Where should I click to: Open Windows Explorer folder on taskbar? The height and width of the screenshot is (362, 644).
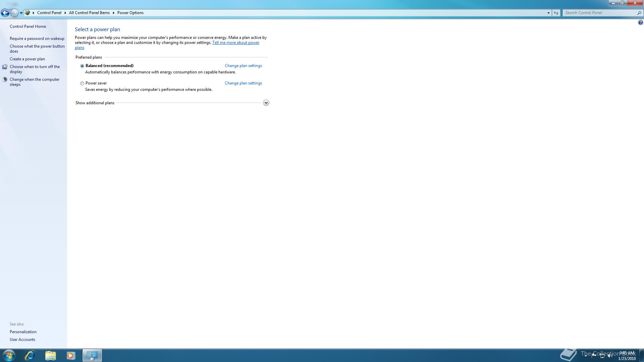click(50, 355)
